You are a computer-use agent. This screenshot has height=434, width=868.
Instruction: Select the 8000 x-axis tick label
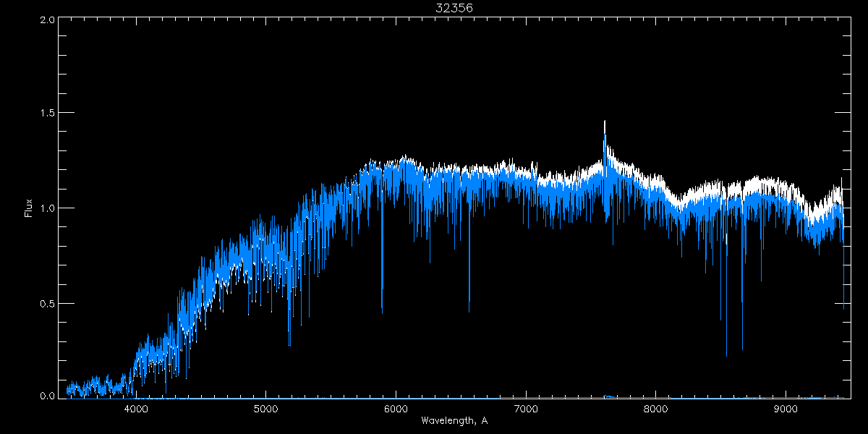(656, 409)
